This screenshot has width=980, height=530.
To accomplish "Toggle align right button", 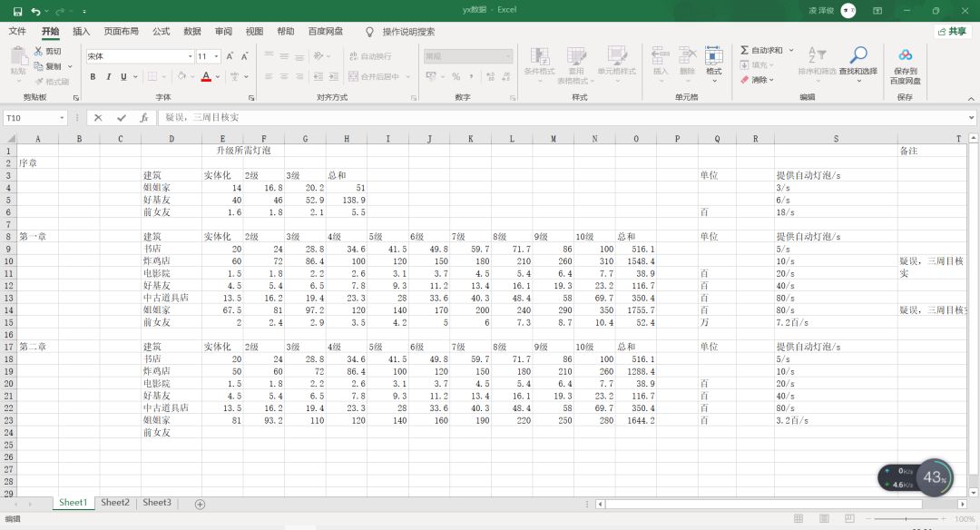I will [300, 77].
